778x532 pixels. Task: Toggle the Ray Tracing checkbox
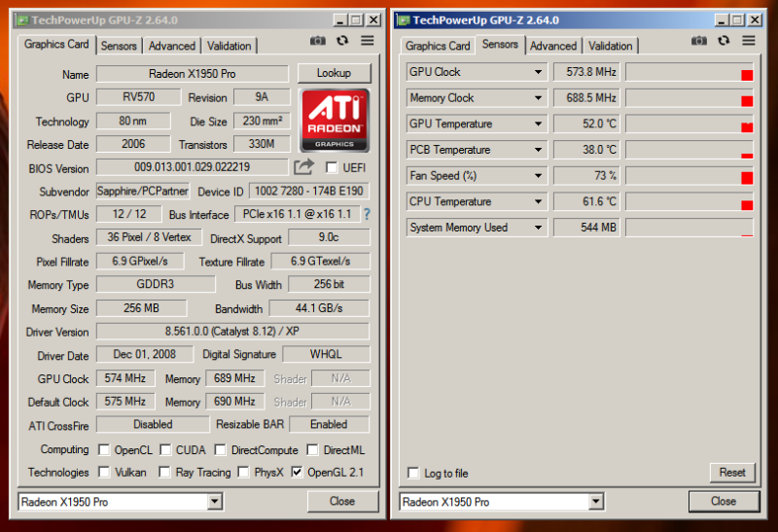[x=164, y=472]
